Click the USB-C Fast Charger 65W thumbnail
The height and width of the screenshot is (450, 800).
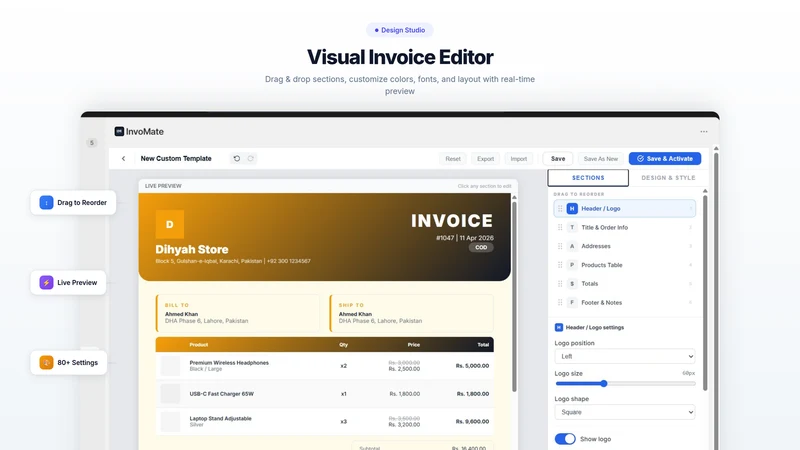(x=170, y=394)
